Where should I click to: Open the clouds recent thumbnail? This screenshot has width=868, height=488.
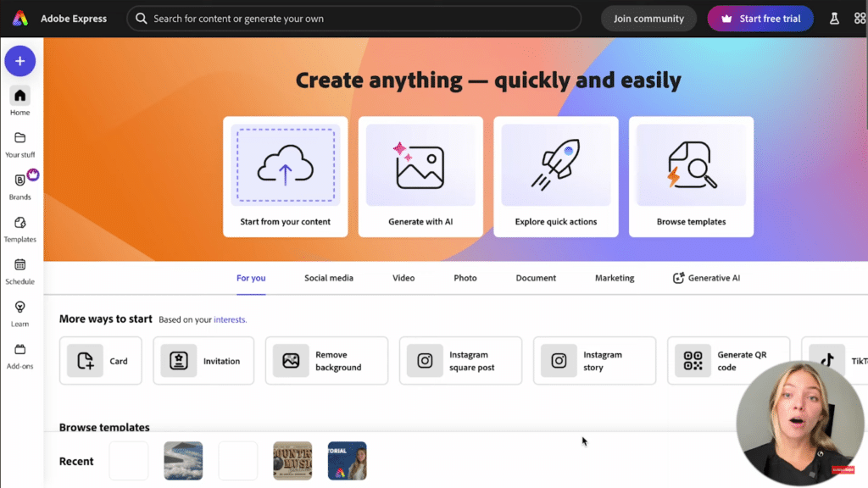click(x=183, y=460)
